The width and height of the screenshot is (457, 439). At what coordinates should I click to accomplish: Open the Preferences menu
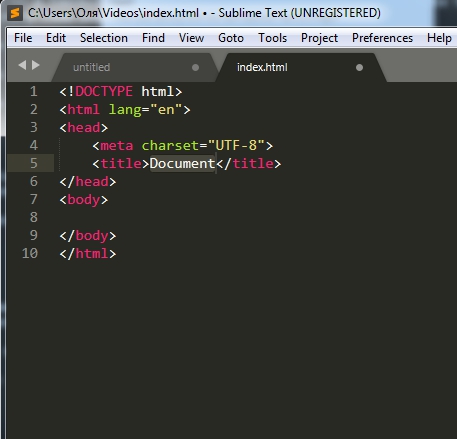click(x=382, y=38)
